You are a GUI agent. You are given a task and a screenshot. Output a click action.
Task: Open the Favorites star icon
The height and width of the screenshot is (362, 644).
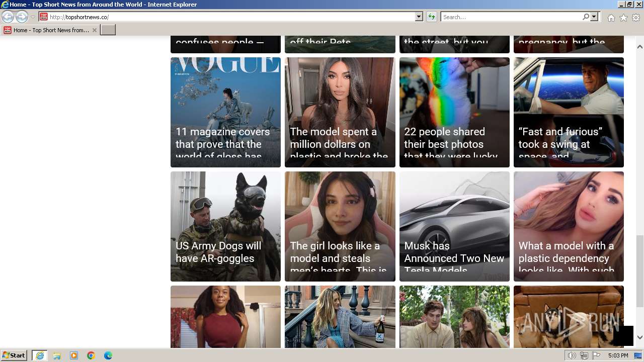point(623,18)
